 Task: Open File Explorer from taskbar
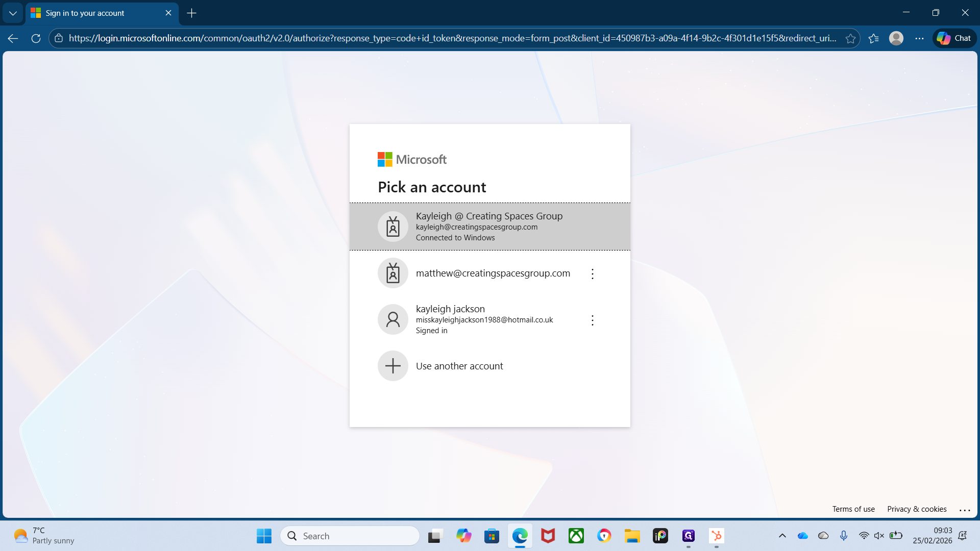point(632,536)
